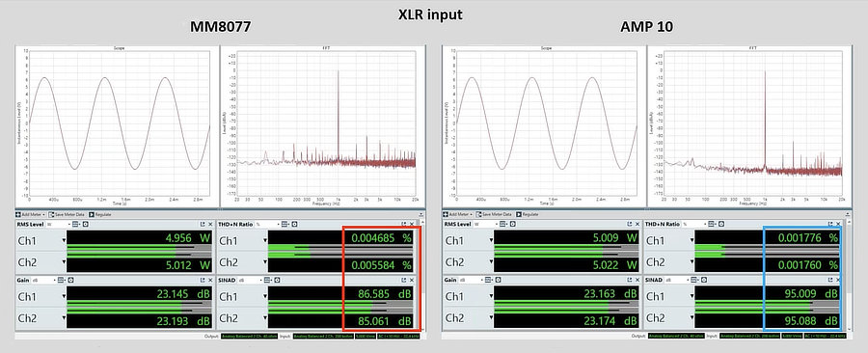
Task: Click THD+N Ratio square options icon, MM8077 panel
Action: click(x=294, y=224)
